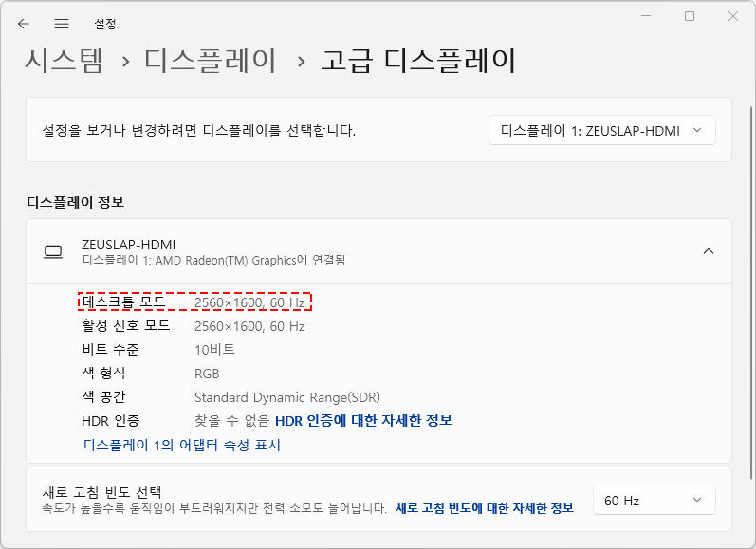Click 2560×1600 value beside 데스크톱 모드
Image resolution: width=756 pixels, height=549 pixels.
tap(249, 302)
